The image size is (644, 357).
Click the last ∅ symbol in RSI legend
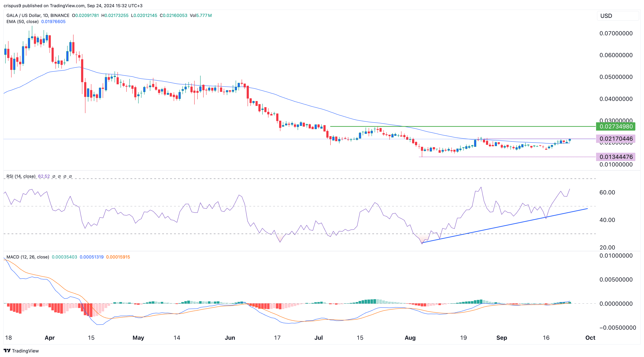pyautogui.click(x=70, y=176)
